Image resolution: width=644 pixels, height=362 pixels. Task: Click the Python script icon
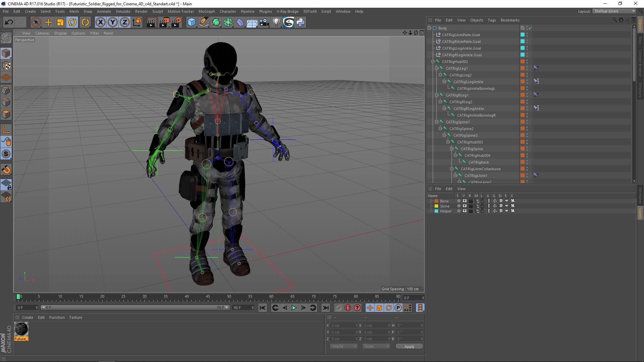301,22
